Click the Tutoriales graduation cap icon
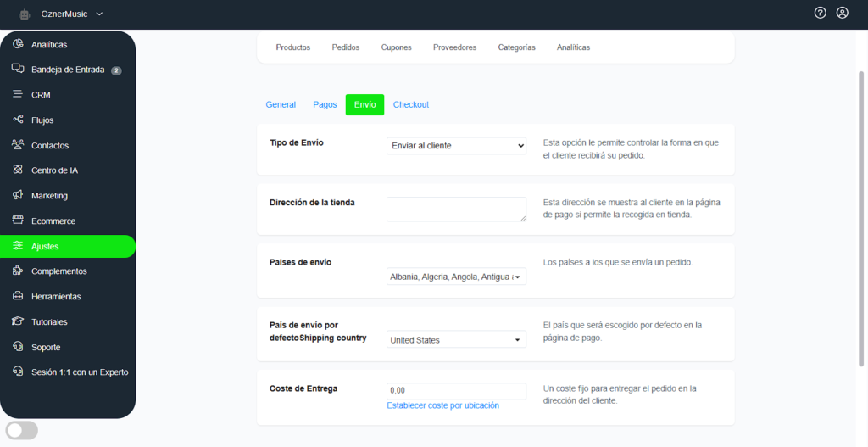The image size is (868, 447). tap(18, 321)
